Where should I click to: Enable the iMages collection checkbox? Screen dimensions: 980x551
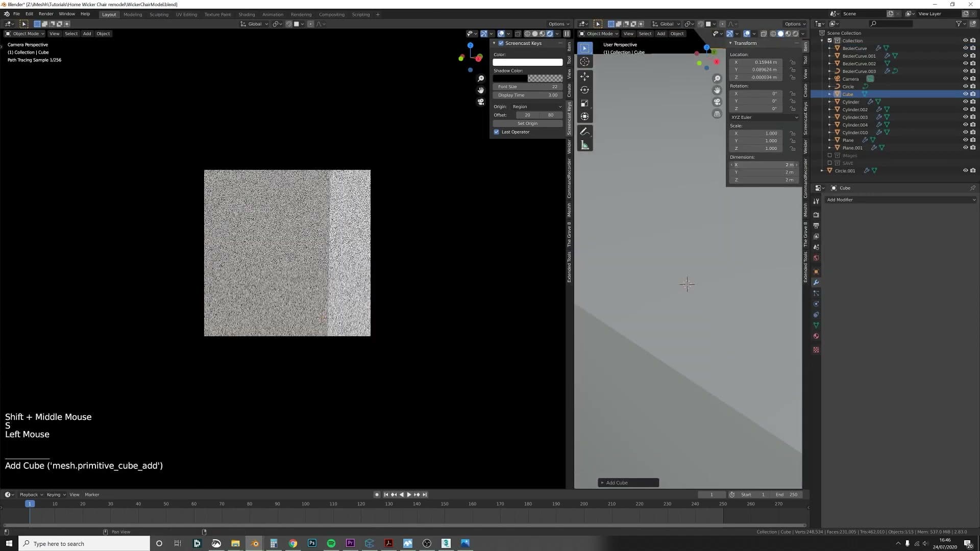830,156
